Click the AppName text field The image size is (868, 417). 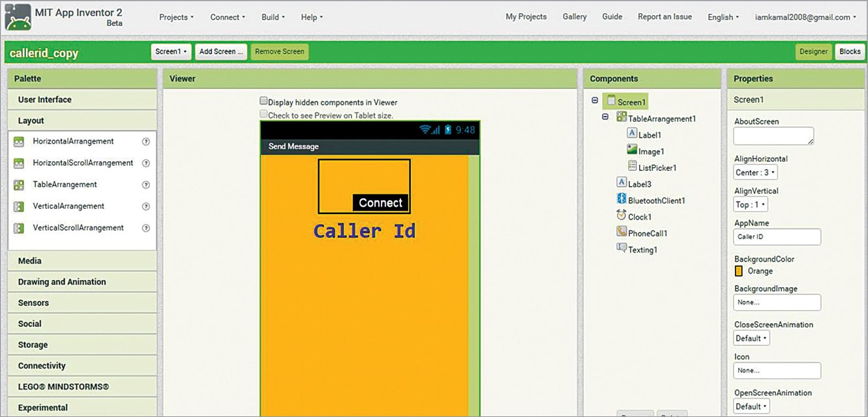[777, 237]
